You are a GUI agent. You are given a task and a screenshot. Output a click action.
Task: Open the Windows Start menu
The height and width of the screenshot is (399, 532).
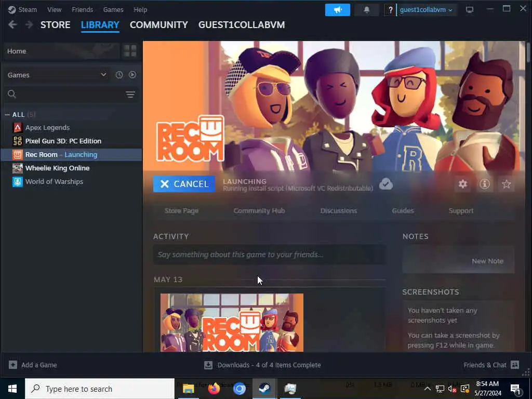(12, 389)
